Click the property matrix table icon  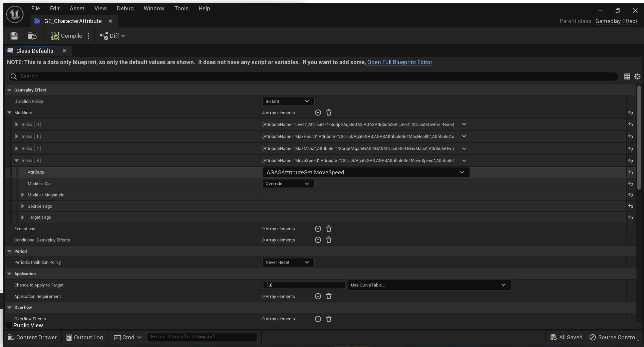click(627, 76)
